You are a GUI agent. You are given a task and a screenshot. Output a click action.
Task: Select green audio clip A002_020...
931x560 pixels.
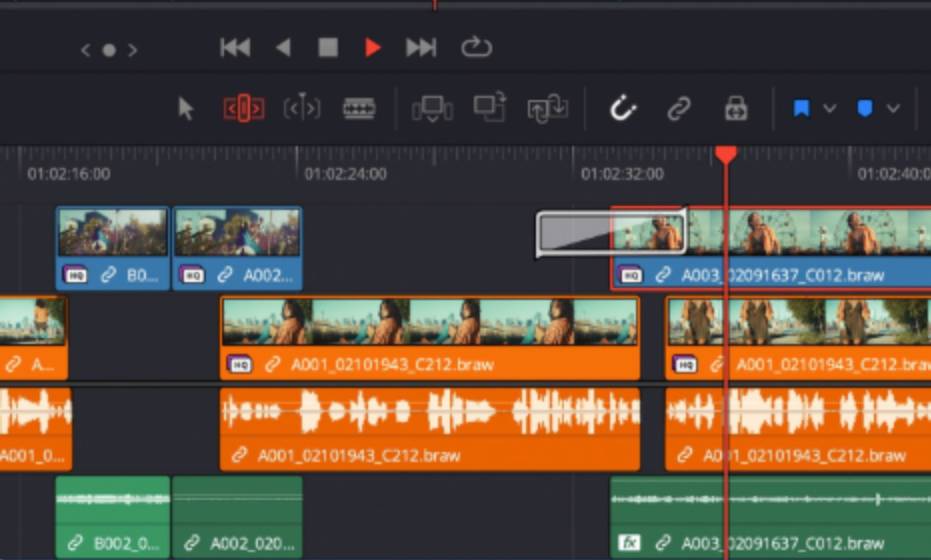click(x=238, y=518)
